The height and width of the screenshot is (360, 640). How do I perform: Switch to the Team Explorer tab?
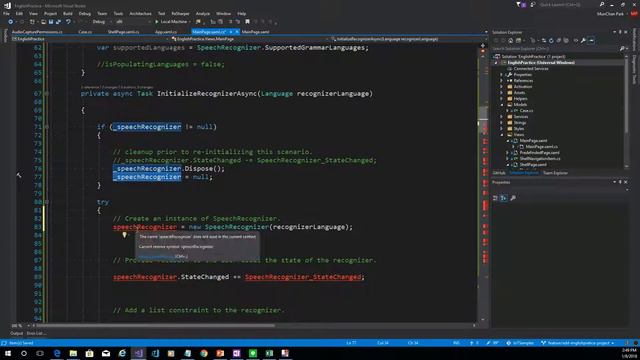[x=555, y=173]
